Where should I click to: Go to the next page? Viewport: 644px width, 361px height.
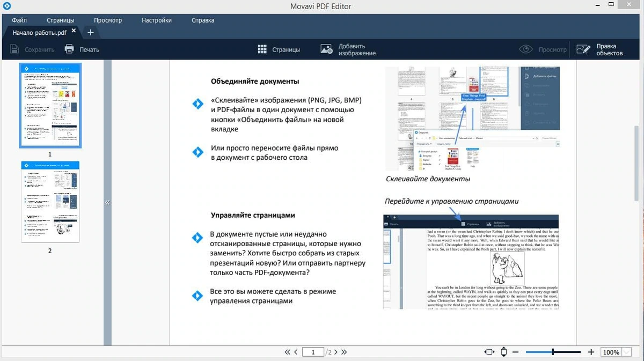point(336,352)
